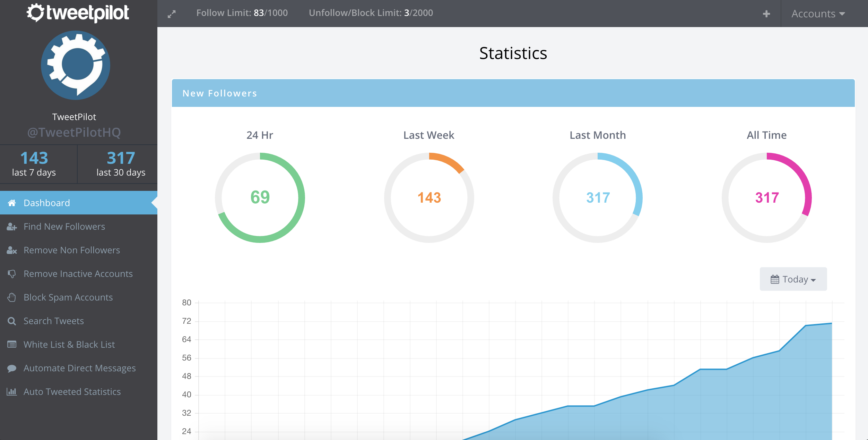Click the Dashboard home icon
Viewport: 868px width, 440px height.
[12, 203]
